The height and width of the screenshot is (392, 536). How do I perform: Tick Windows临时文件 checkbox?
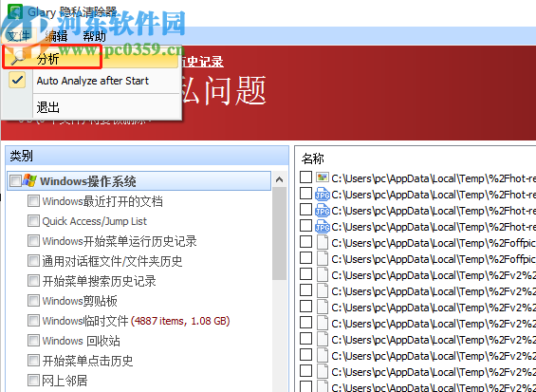33,321
